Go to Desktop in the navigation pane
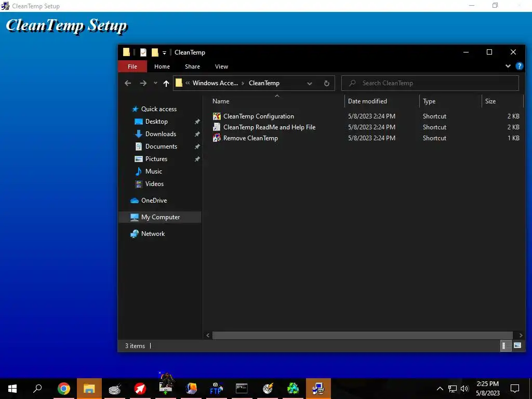This screenshot has height=399, width=532. coord(156,122)
